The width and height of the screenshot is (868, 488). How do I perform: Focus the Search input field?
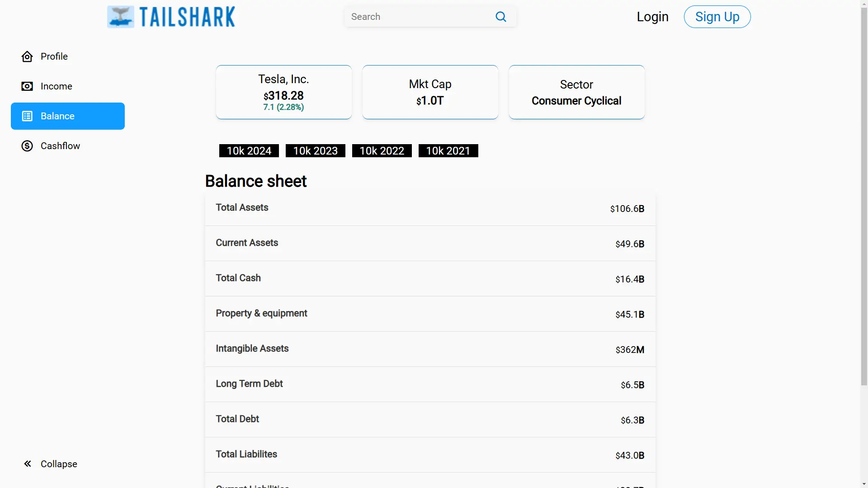420,17
